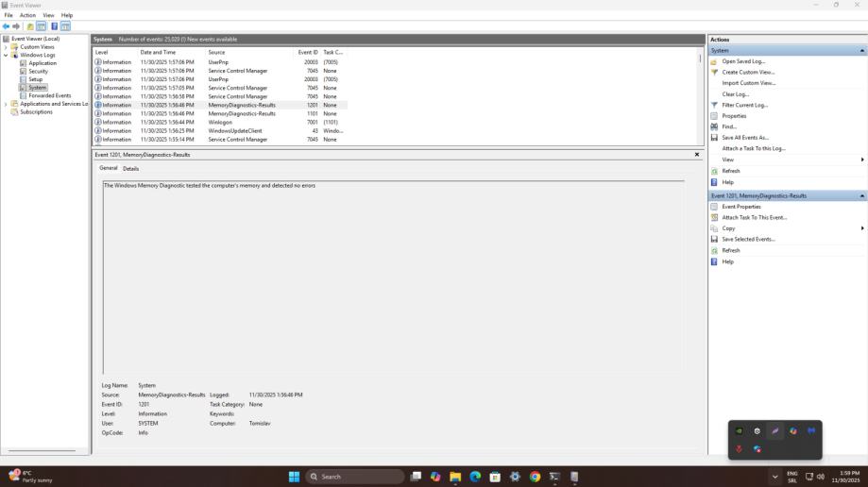Viewport: 868px width, 487px height.
Task: Select the WindowsUpdateClient event row
Action: tap(220, 131)
